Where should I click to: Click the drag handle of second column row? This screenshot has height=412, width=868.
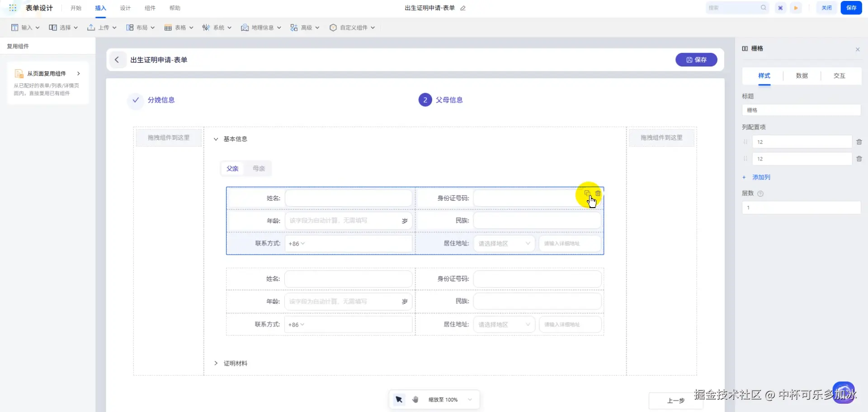(745, 159)
